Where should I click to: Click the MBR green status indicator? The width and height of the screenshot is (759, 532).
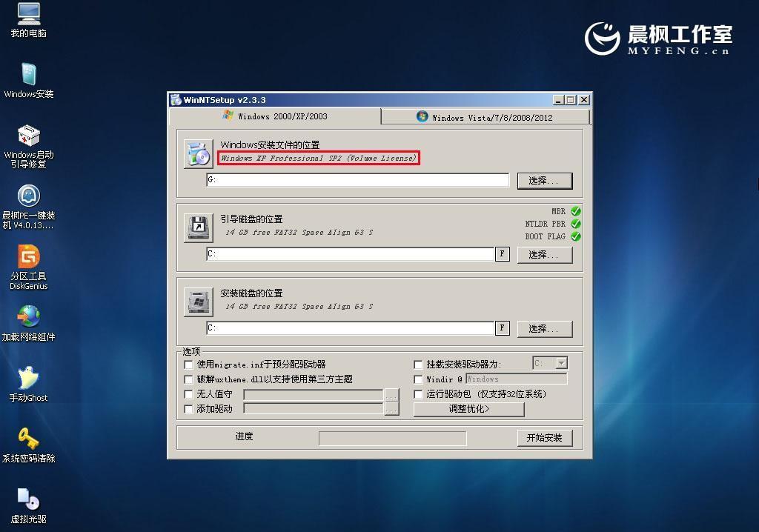[575, 211]
